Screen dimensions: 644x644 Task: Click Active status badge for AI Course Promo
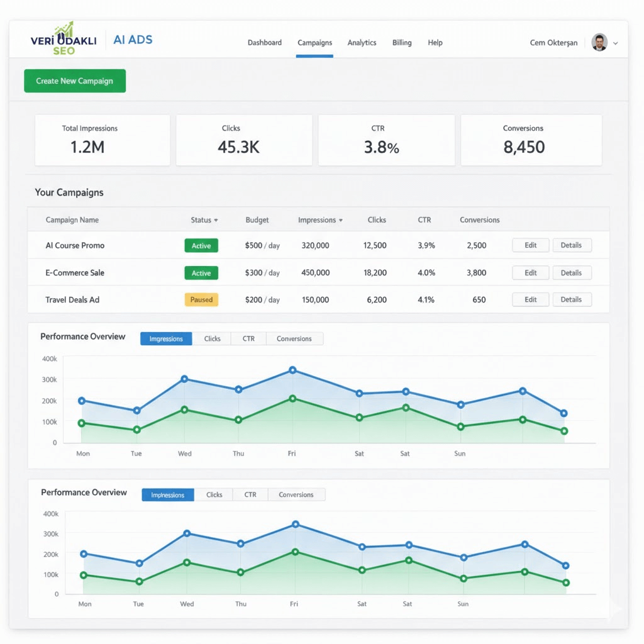201,246
